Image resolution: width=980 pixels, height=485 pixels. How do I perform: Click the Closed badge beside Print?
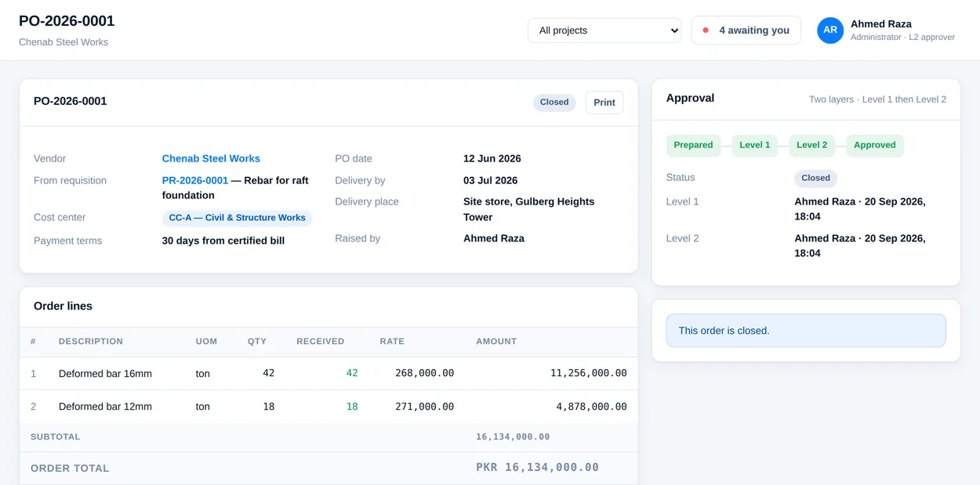click(554, 103)
